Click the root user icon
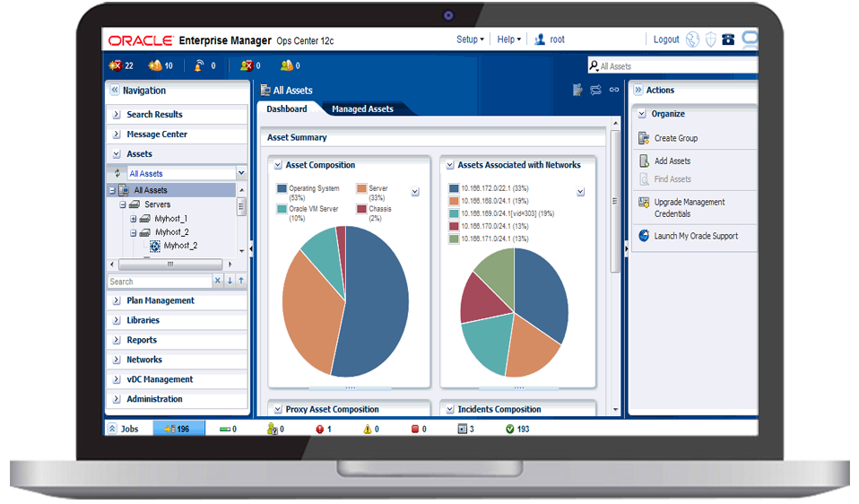 [x=540, y=39]
